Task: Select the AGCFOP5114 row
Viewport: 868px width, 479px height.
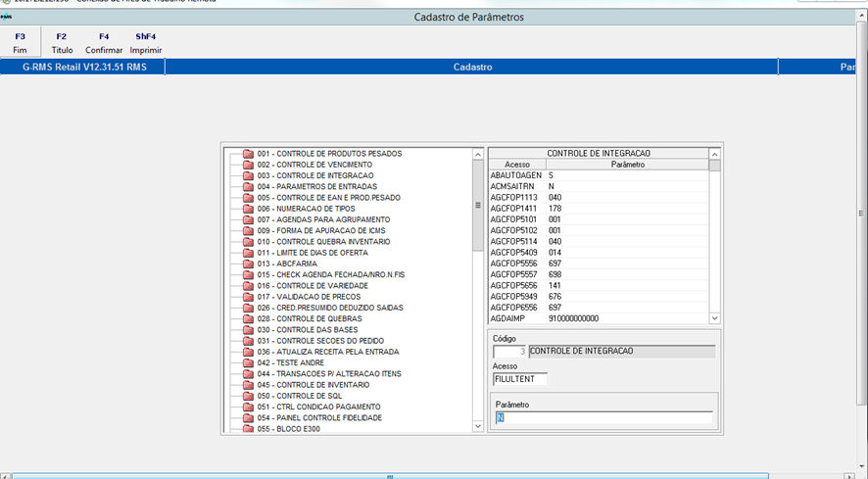Action: pyautogui.click(x=599, y=241)
